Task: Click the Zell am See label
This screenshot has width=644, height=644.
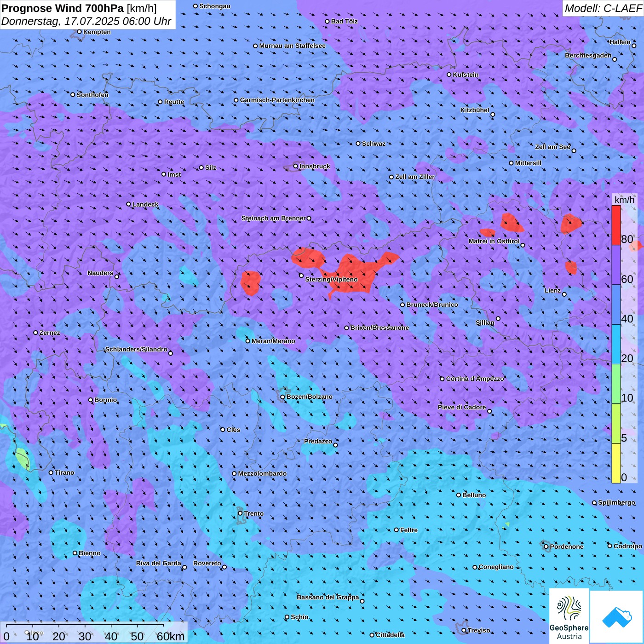Action: coord(552,147)
